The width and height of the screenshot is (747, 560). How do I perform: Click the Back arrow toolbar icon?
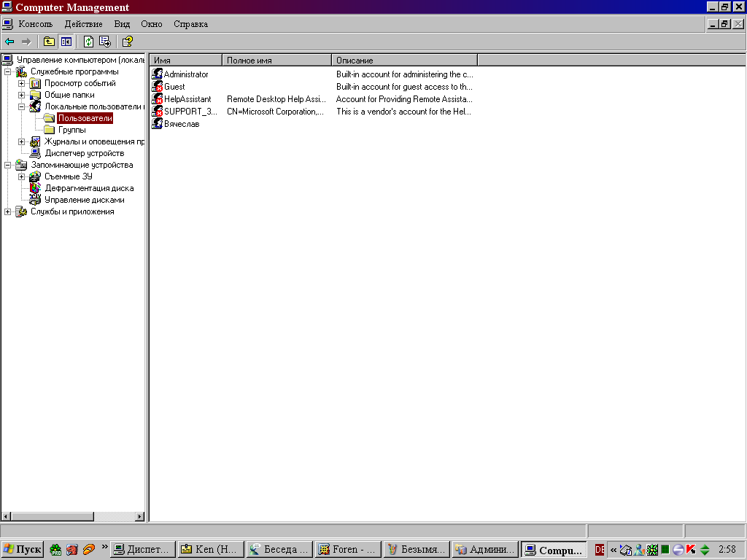9,42
